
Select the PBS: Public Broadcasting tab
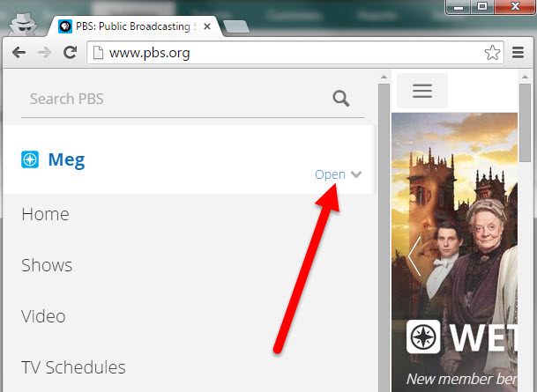(135, 26)
